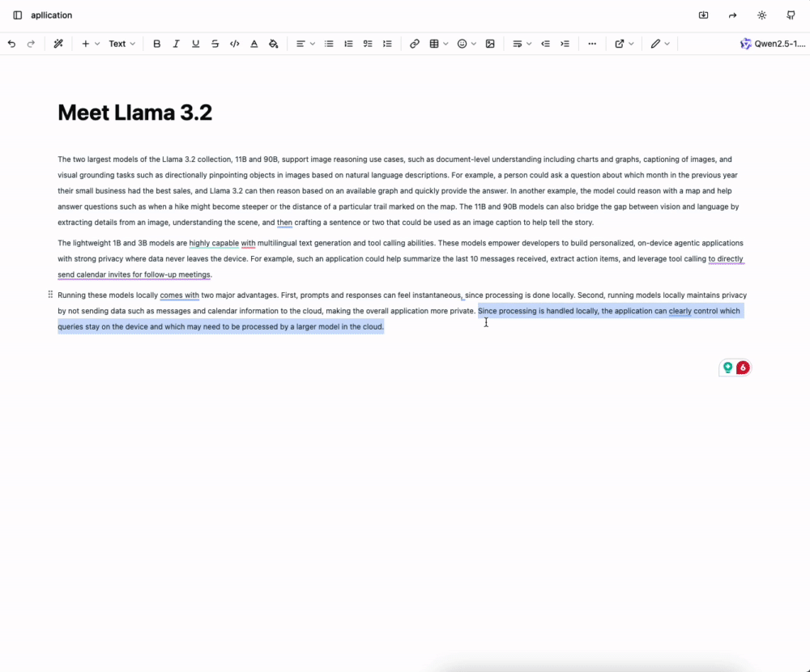This screenshot has height=672, width=810.
Task: Open the Text style dropdown
Action: coord(122,44)
